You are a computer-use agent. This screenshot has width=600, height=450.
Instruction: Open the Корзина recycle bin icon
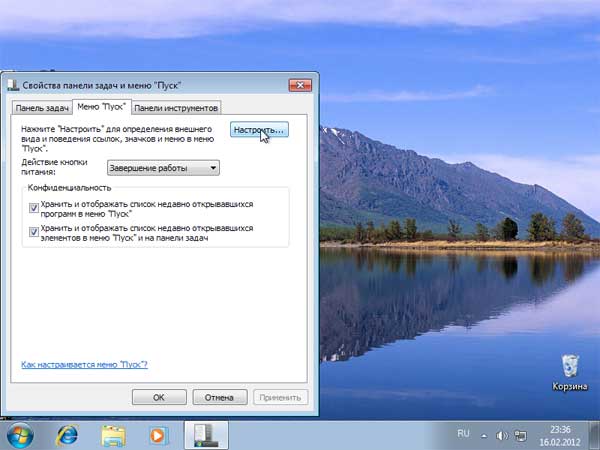click(x=570, y=373)
